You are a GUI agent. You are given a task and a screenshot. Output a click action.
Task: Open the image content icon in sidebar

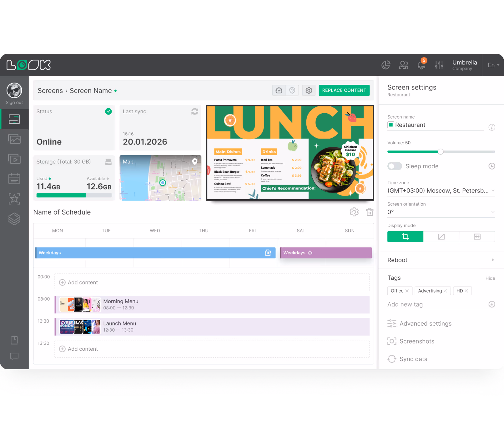click(14, 139)
